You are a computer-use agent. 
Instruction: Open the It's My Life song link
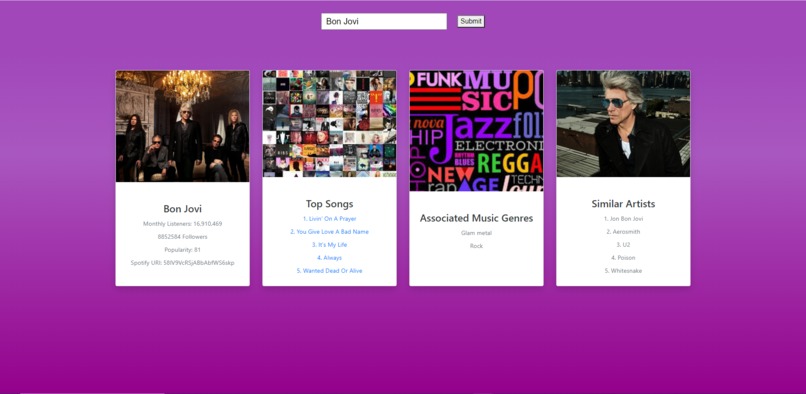pos(329,245)
